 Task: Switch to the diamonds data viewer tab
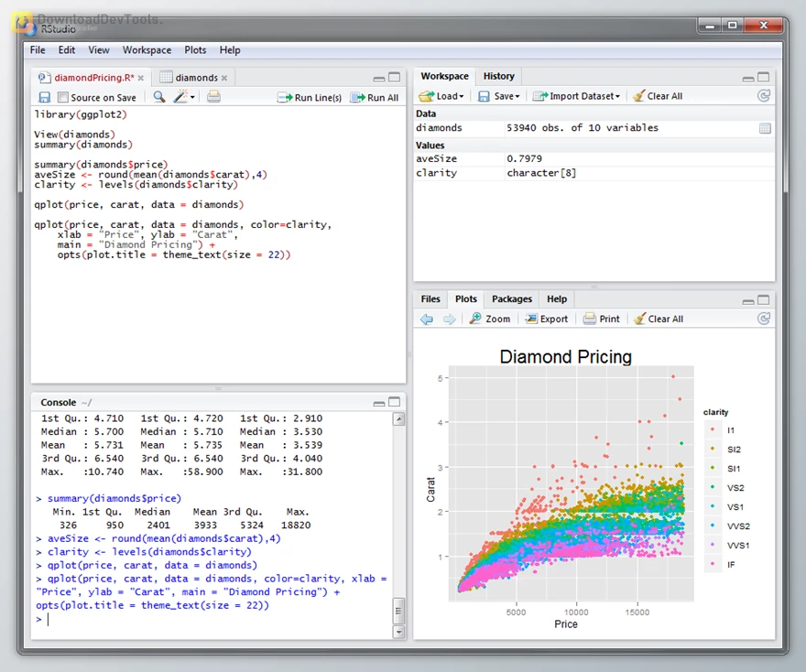(x=196, y=78)
